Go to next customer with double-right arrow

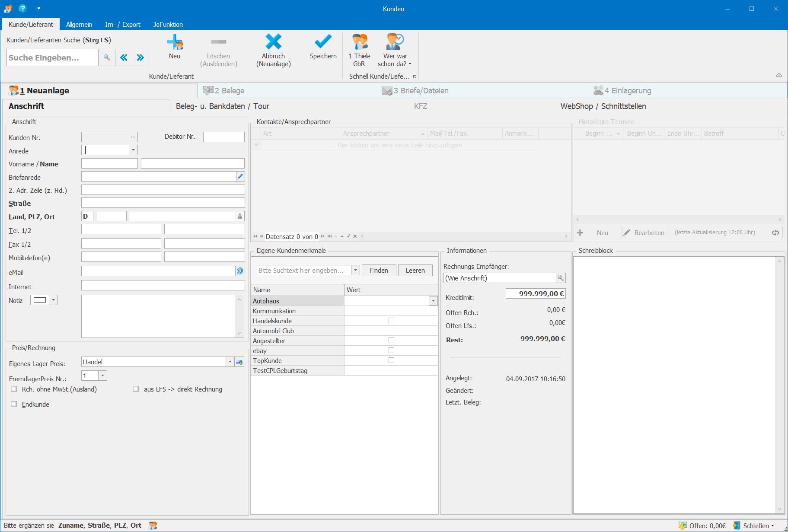pos(140,57)
